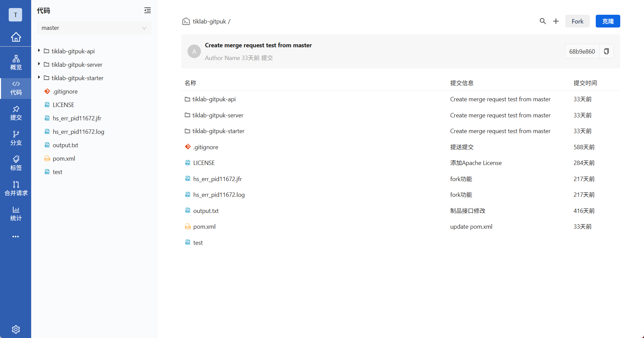The height and width of the screenshot is (338, 644).
Task: Open hs_err_pid11672.log in the file list
Action: tap(219, 195)
